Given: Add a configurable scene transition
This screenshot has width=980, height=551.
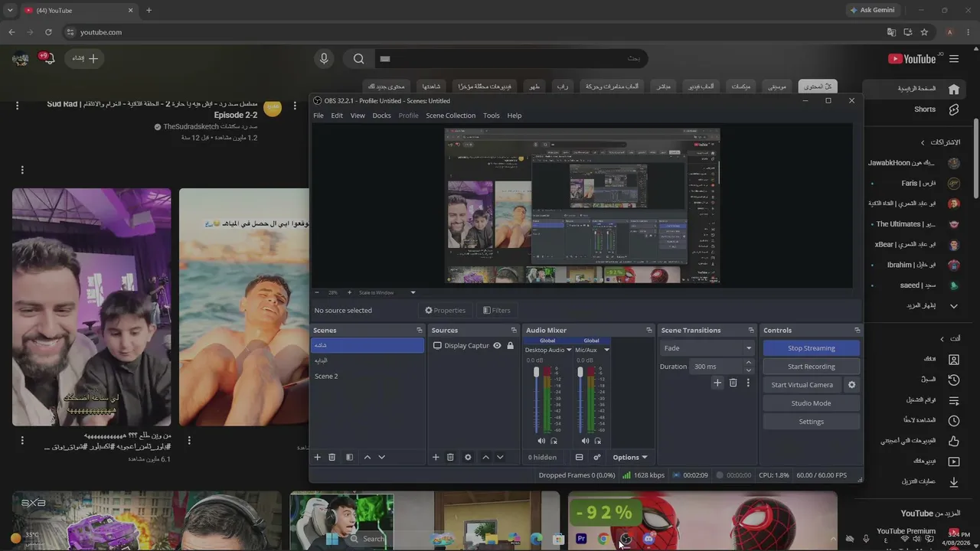Looking at the screenshot, I should [717, 383].
